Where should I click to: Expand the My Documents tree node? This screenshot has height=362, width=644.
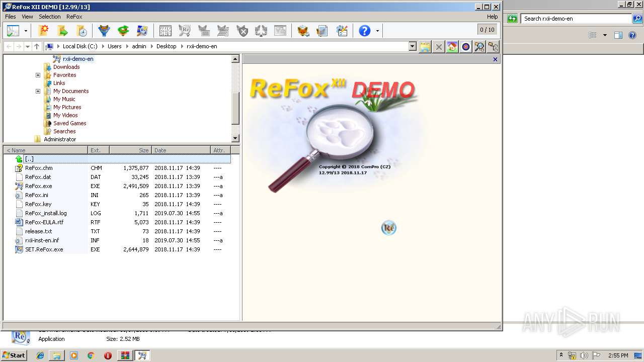pos(38,91)
